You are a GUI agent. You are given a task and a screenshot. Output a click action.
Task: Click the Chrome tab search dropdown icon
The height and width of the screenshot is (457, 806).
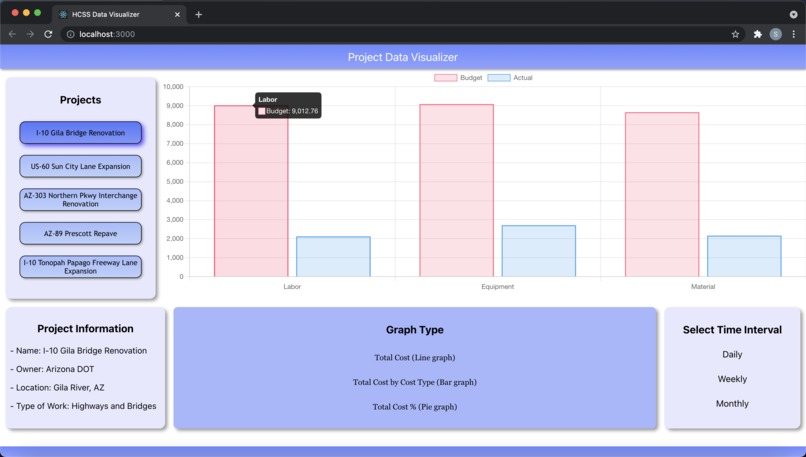coord(794,14)
